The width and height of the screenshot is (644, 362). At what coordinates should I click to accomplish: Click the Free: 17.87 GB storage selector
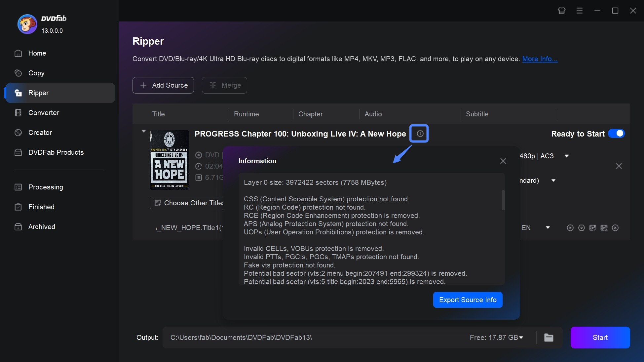[496, 338]
